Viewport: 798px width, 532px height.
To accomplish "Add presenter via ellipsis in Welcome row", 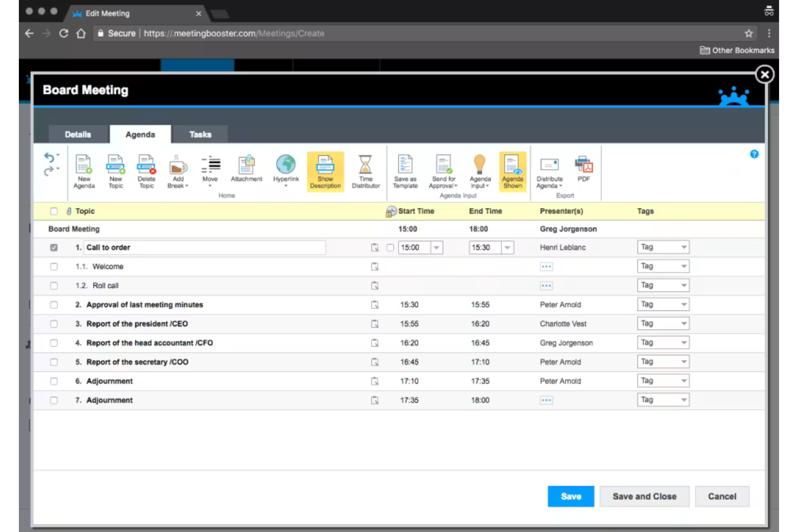I will 546,267.
